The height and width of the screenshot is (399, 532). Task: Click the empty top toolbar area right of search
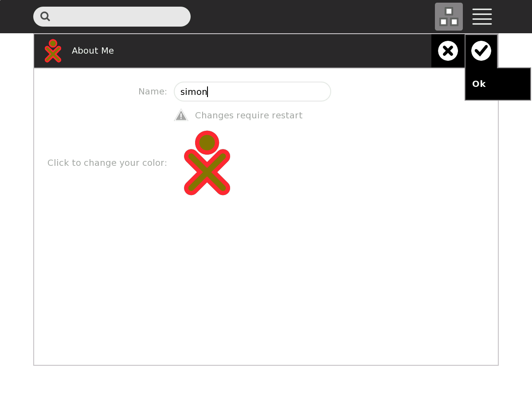[x=310, y=17]
